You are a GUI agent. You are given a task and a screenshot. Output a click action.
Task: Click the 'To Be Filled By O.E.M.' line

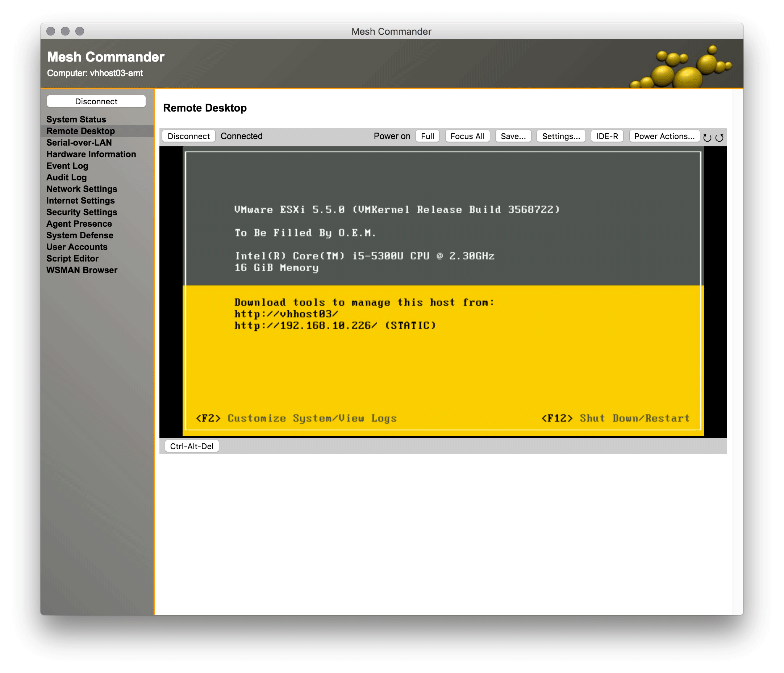coord(305,233)
